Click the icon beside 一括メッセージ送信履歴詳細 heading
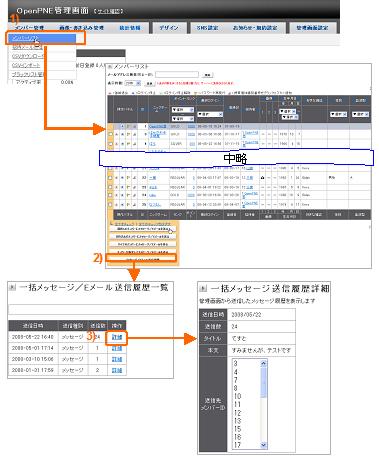The height and width of the screenshot is (457, 379). (203, 288)
